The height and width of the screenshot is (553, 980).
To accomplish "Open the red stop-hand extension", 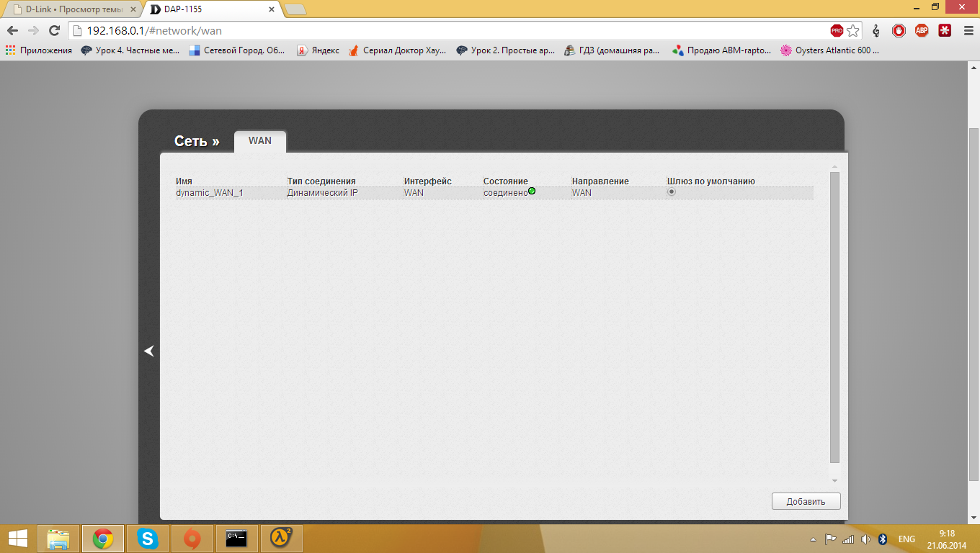I will (899, 30).
